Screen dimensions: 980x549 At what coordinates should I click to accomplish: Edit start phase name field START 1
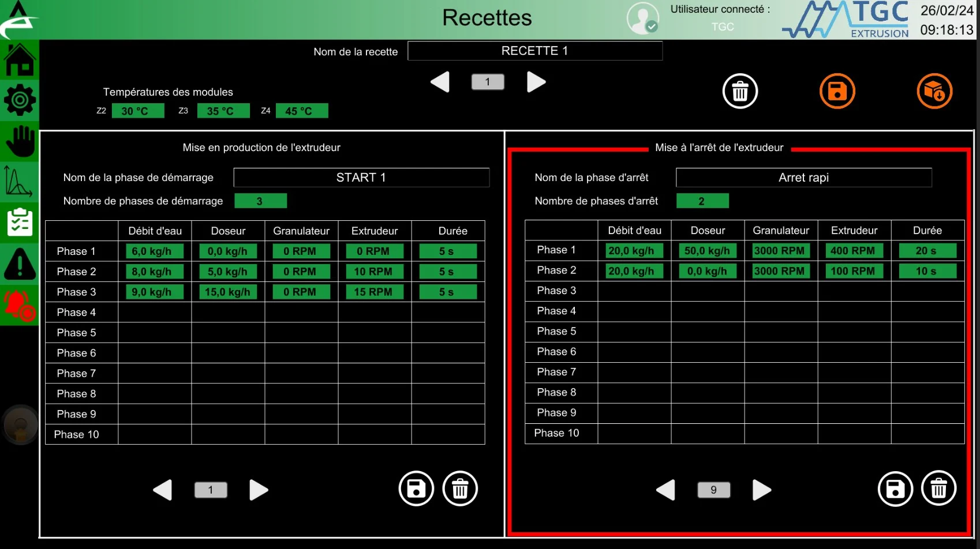coord(361,178)
